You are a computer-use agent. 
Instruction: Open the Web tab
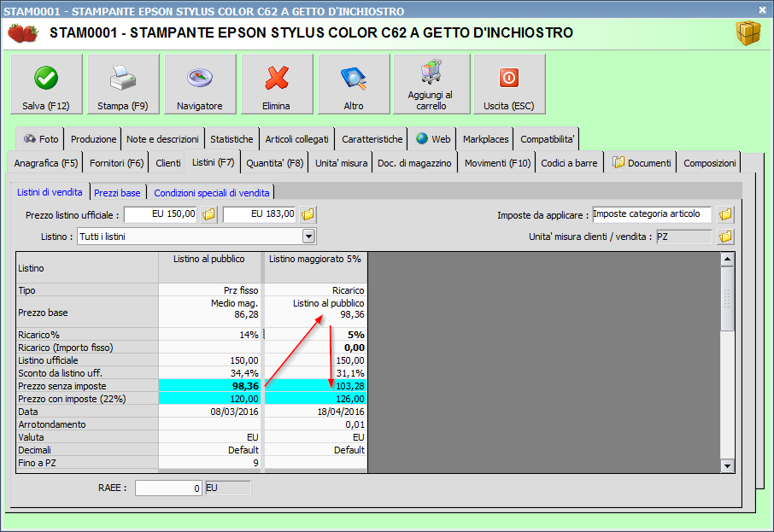pyautogui.click(x=433, y=139)
